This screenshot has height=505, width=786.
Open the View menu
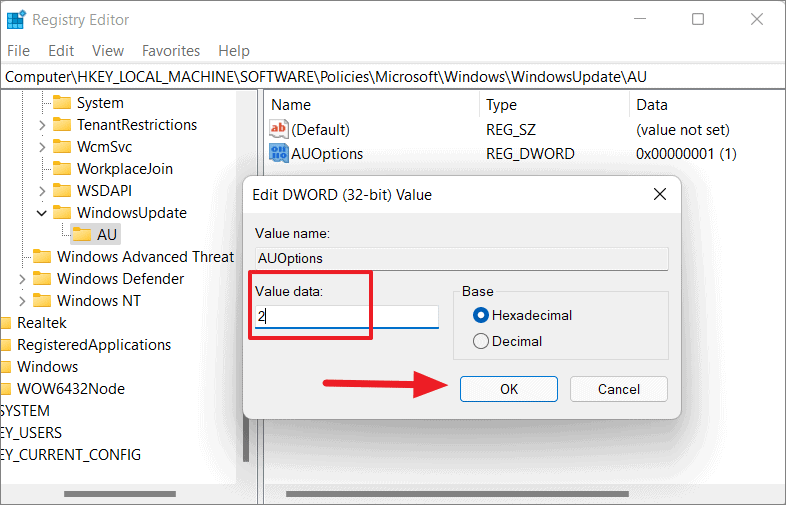click(108, 51)
